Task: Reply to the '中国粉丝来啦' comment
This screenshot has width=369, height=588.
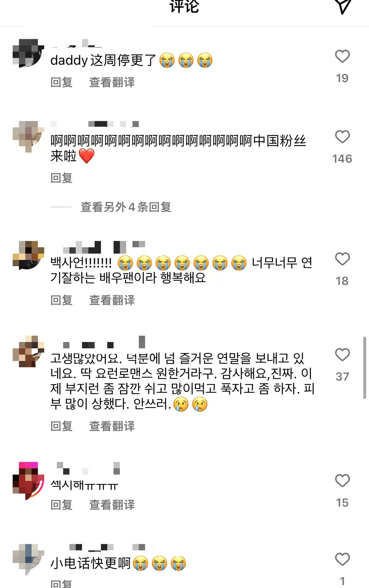Action: coord(61,178)
